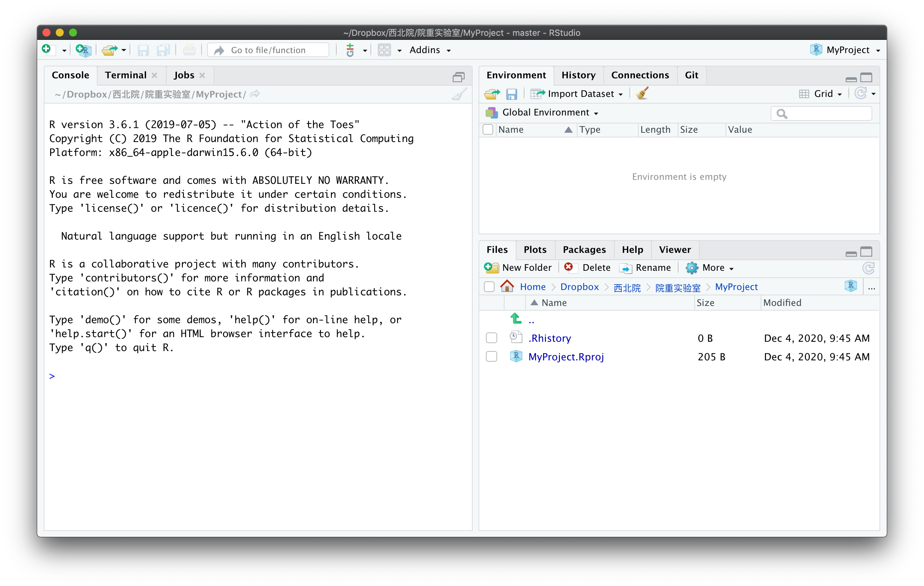Expand the recent files dropdown arrow
The width and height of the screenshot is (924, 586).
coord(123,50)
